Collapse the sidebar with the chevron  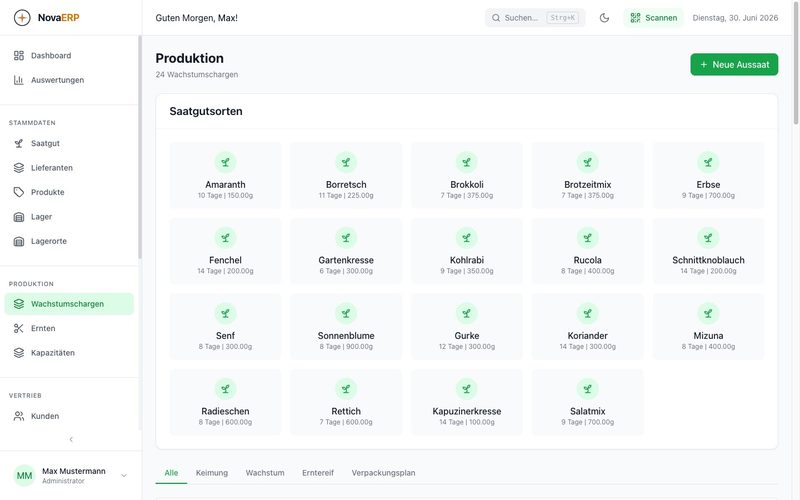[71, 439]
